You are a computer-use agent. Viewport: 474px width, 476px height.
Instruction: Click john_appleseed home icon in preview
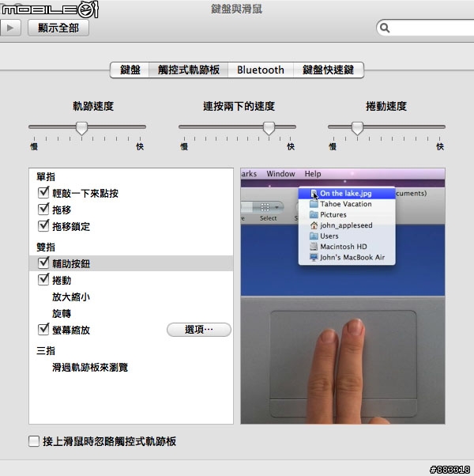[x=314, y=225]
